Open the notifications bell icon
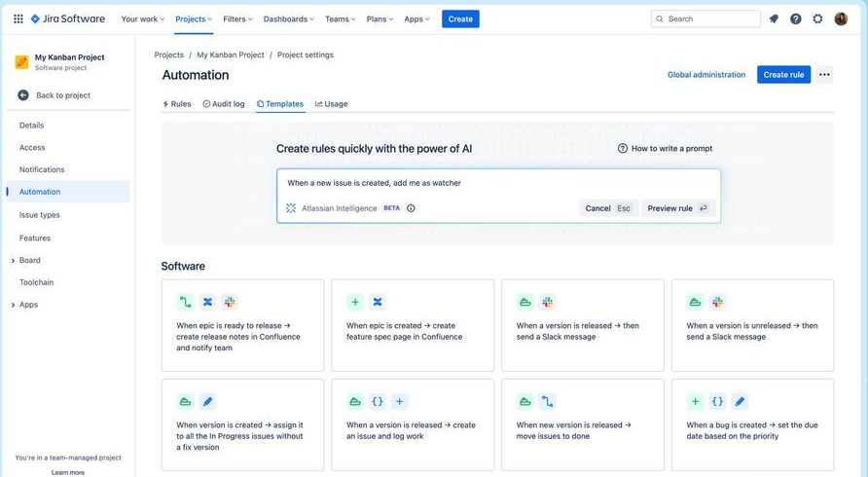This screenshot has width=868, height=477. click(x=774, y=18)
